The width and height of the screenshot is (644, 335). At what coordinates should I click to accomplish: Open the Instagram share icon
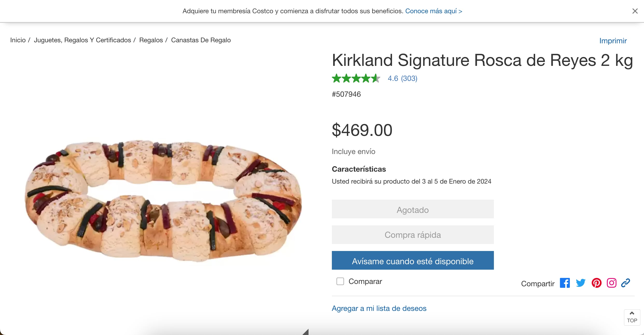pos(611,283)
